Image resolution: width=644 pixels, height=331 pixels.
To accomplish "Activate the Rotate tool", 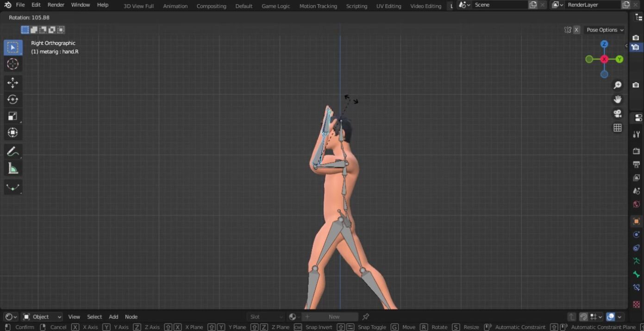I will point(13,100).
